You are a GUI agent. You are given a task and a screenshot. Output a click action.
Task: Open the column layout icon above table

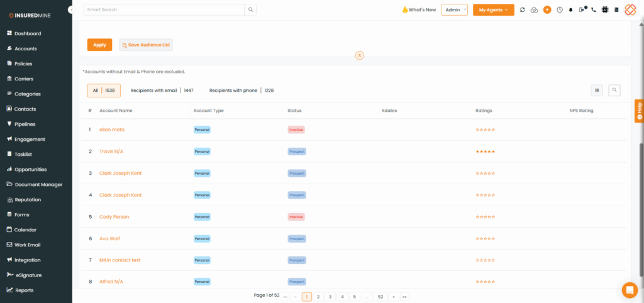tap(597, 90)
